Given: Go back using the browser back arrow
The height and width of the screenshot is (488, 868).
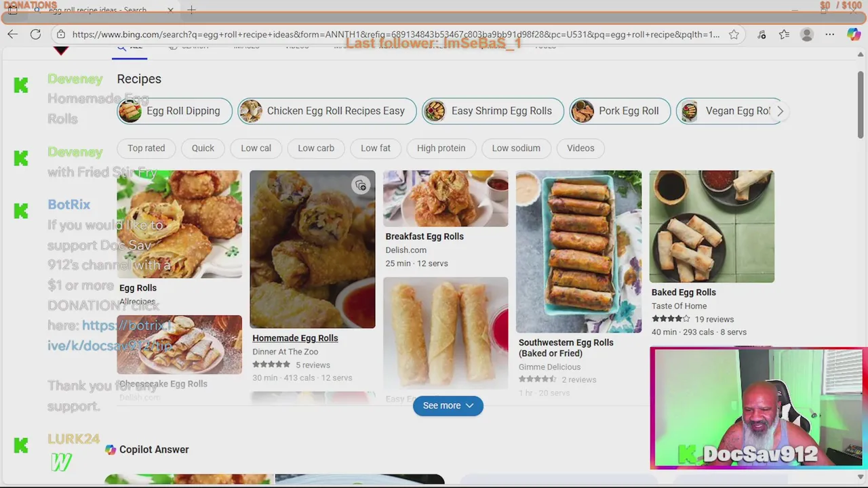Looking at the screenshot, I should point(12,35).
